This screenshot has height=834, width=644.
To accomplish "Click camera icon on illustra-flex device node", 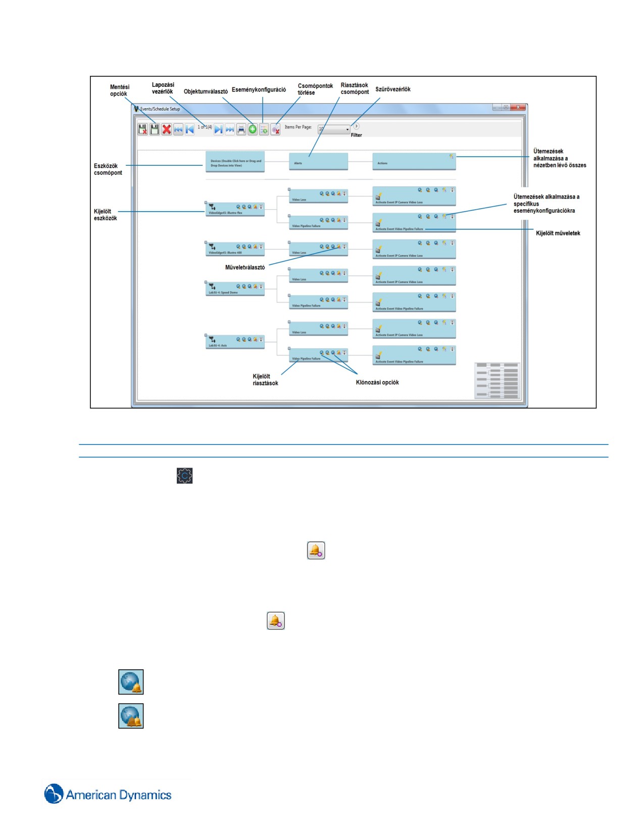I will [212, 206].
